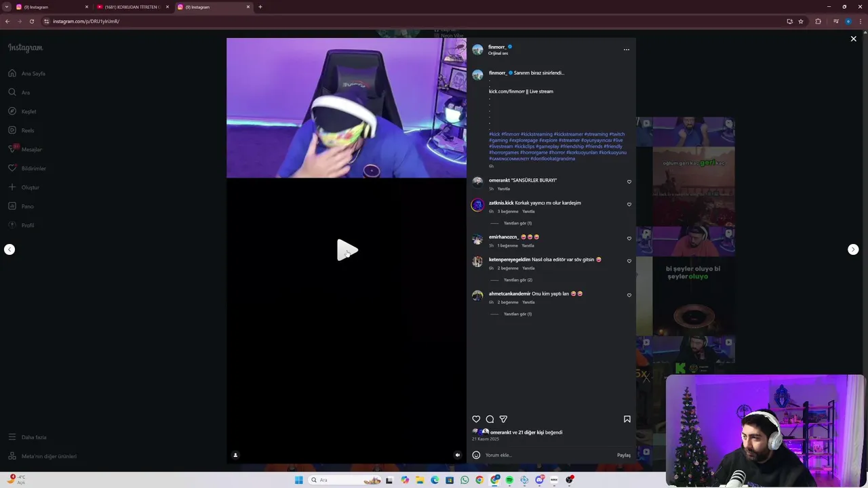Reply to omerankt's comment via Yanıtla
Viewport: 868px width, 488px height.
point(504,188)
